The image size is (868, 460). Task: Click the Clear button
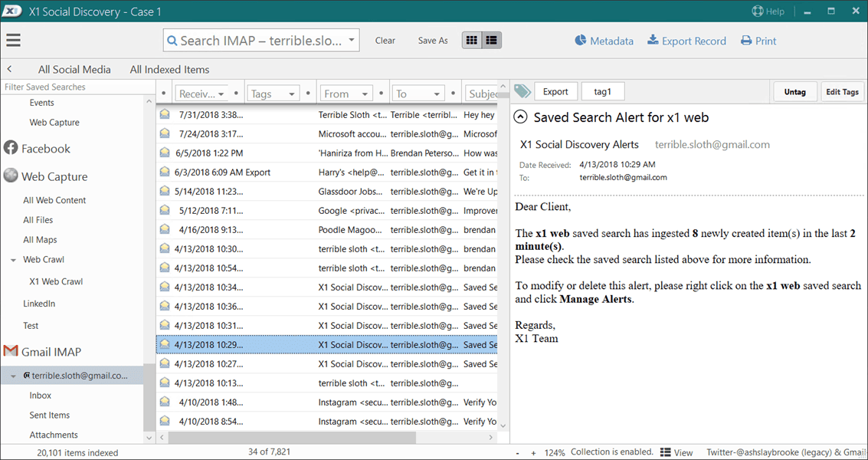[385, 41]
